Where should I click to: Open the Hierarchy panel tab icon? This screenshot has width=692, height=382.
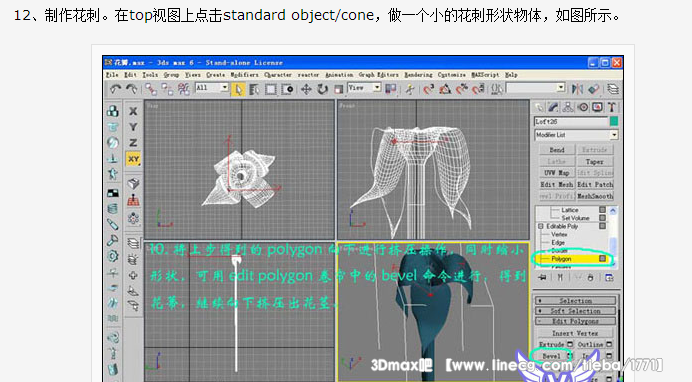(x=568, y=107)
